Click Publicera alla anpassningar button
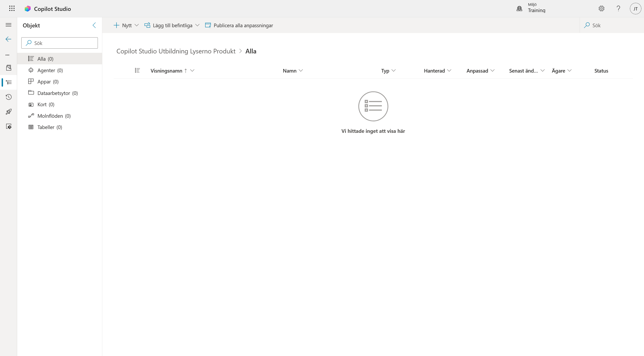644x356 pixels. click(x=239, y=25)
